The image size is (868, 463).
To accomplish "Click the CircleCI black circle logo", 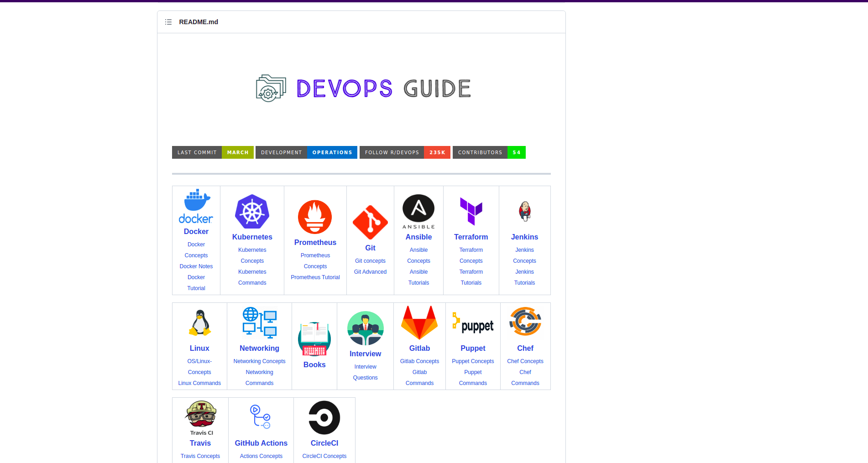I will 324,418.
